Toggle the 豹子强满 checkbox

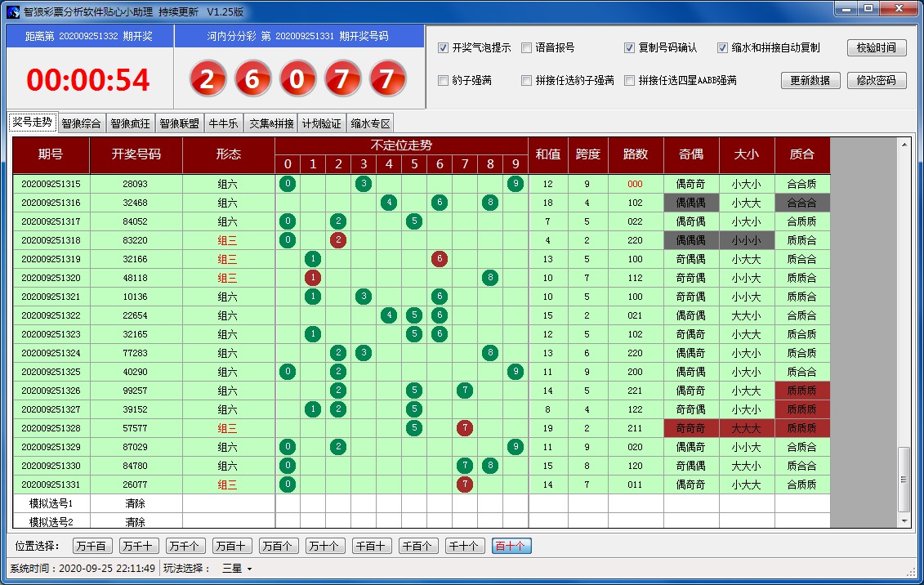point(444,81)
